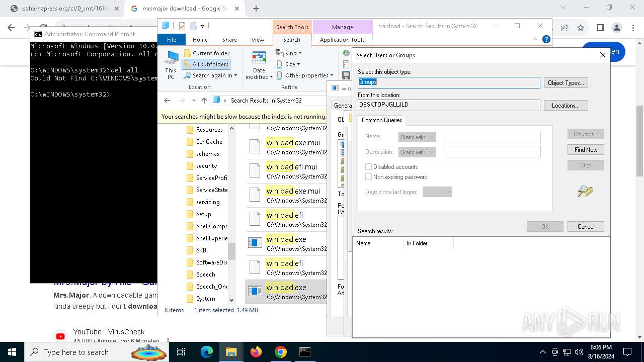The width and height of the screenshot is (644, 362).
Task: Open Microsoft Edge from the taskbar
Action: pyautogui.click(x=207, y=352)
